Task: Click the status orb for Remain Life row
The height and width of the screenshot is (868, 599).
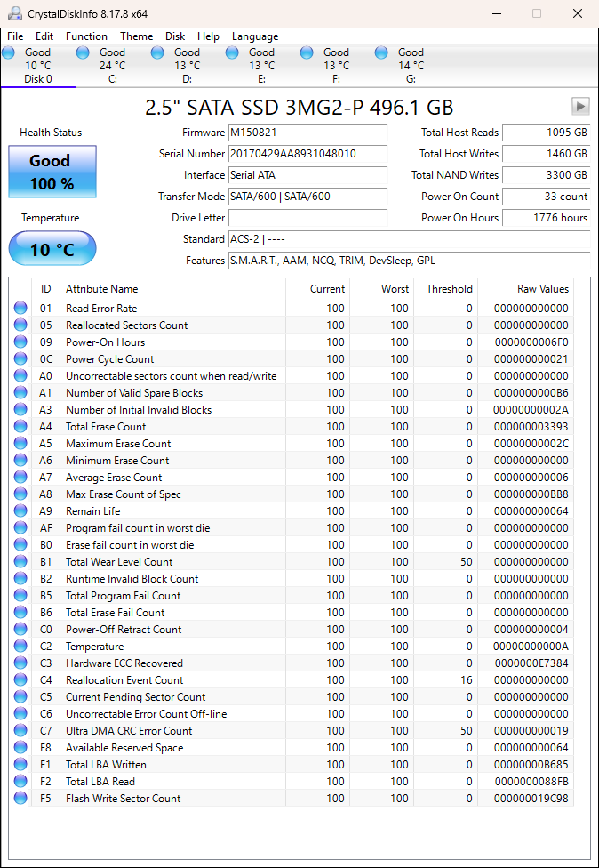Action: [20, 511]
